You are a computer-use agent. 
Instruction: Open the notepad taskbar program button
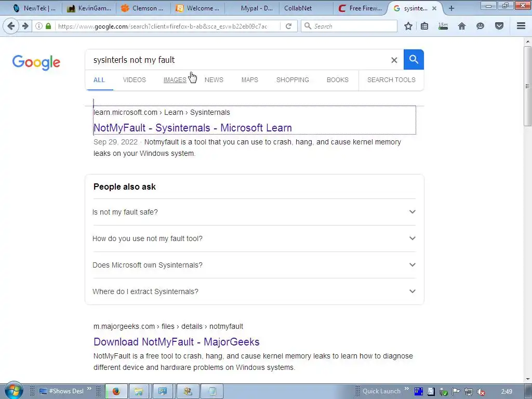tap(212, 391)
